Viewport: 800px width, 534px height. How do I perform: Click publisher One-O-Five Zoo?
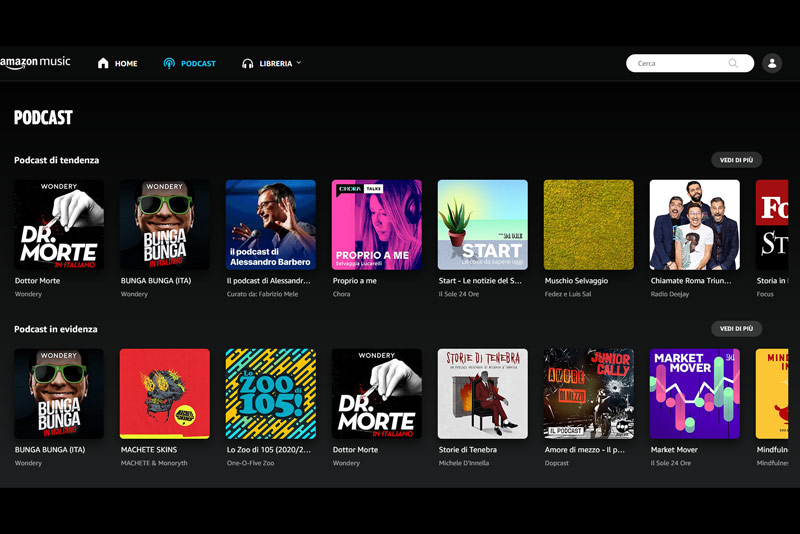pyautogui.click(x=251, y=463)
